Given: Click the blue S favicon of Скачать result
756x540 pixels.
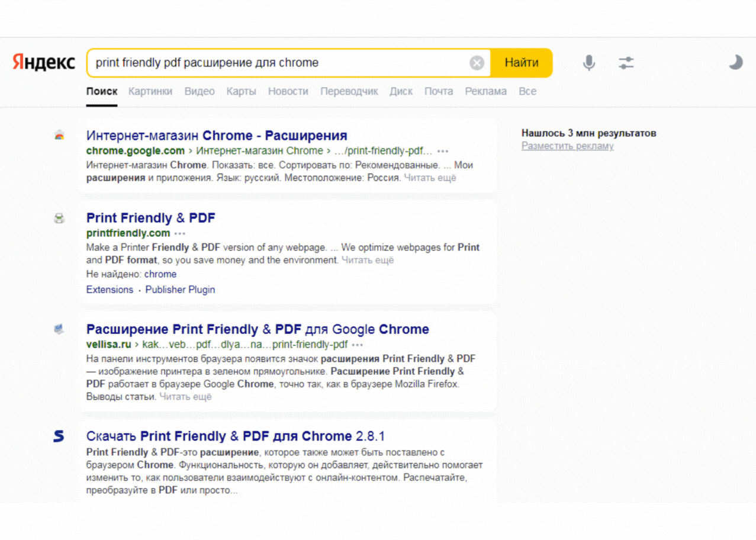Looking at the screenshot, I should click(59, 436).
